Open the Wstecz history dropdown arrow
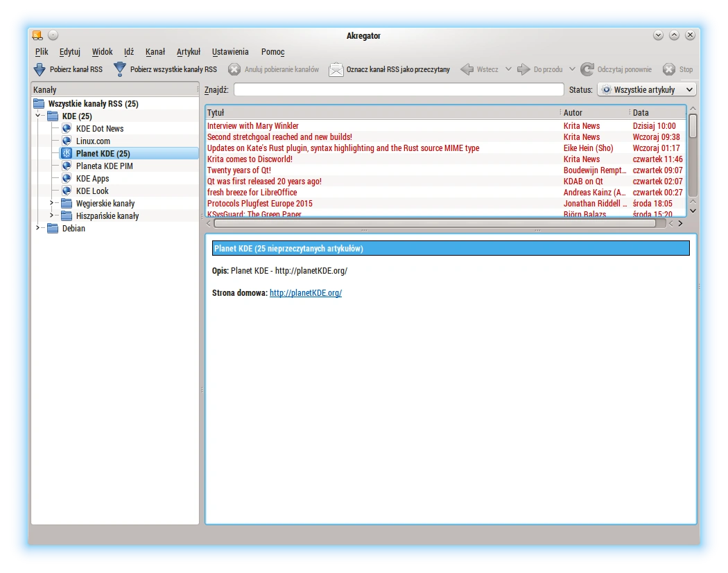Viewport: 728px width, 573px height. (508, 69)
